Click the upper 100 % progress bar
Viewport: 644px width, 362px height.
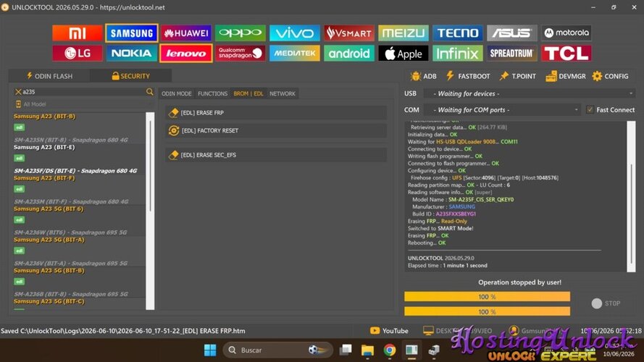coord(487,296)
